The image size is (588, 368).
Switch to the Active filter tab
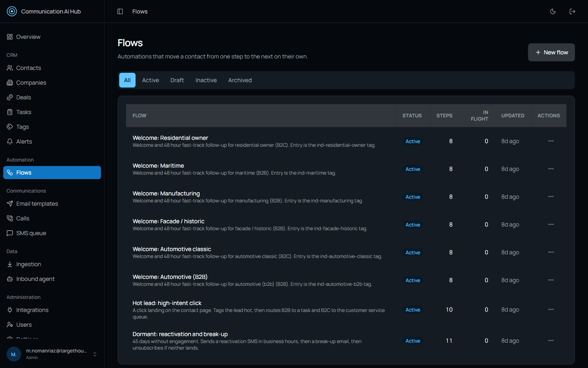[x=151, y=80]
